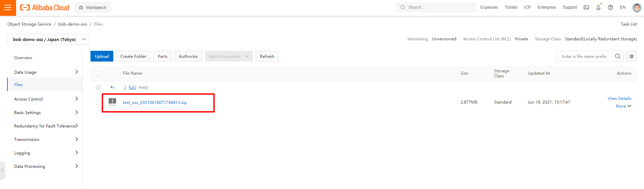Select Files in the sidebar
Image resolution: width=644 pixels, height=189 pixels.
(44, 84)
